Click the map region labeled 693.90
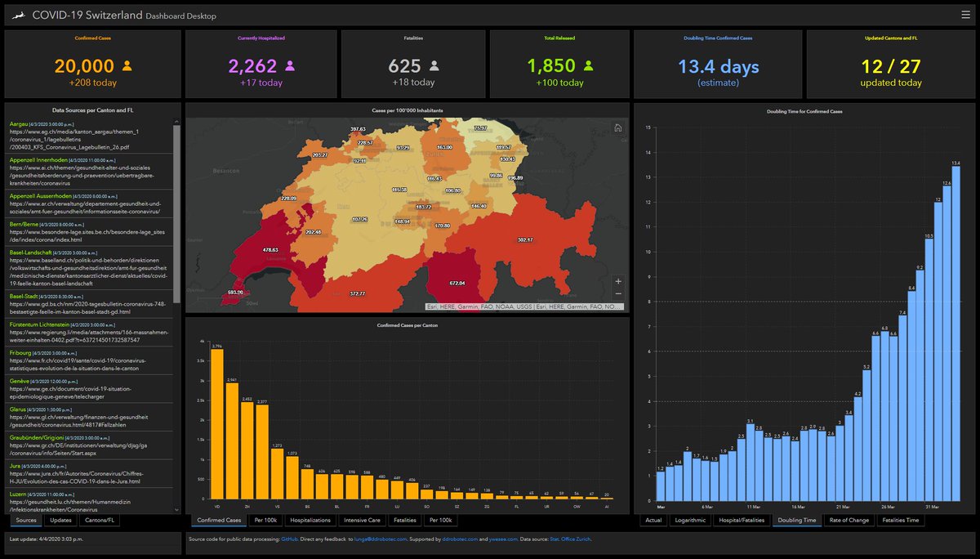The width and height of the screenshot is (980, 559). tap(235, 292)
